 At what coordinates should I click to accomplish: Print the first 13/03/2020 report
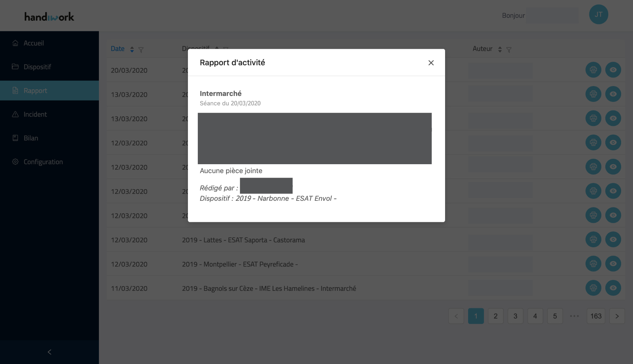593,94
